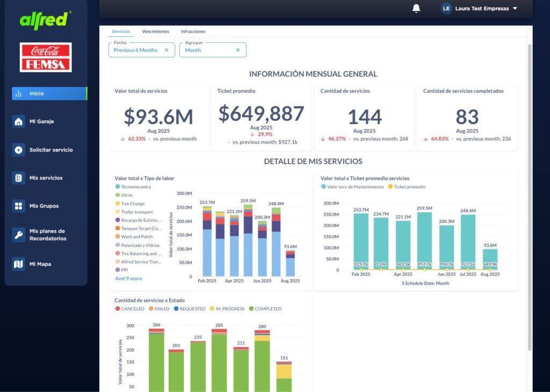Image resolution: width=550 pixels, height=392 pixels.
Task: Click the Inicio bar chart icon
Action: coord(19,93)
